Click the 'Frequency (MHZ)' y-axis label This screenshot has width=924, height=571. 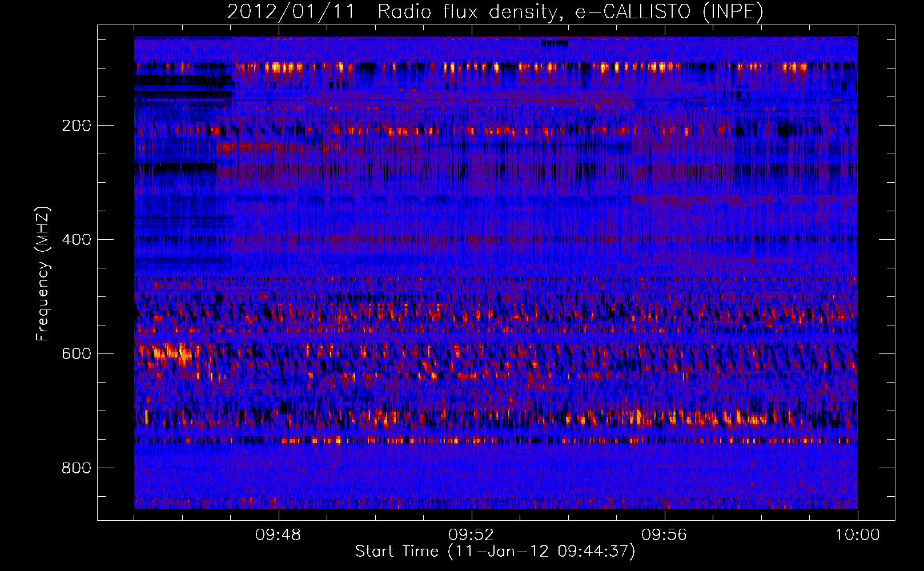click(43, 274)
